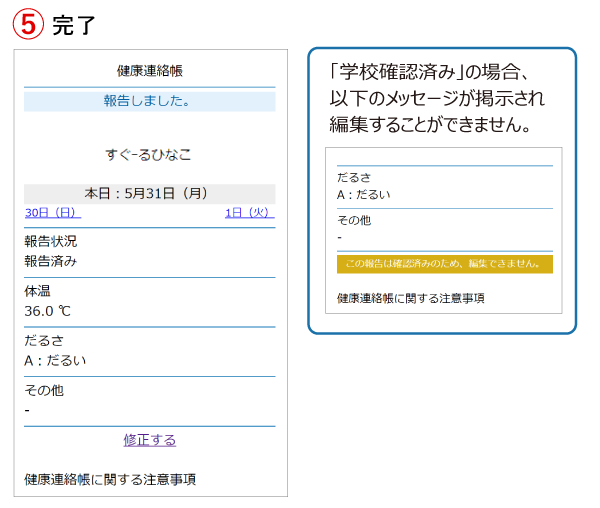600x508 pixels.
Task: Go to next day link 1日(火)
Action: pos(249,212)
